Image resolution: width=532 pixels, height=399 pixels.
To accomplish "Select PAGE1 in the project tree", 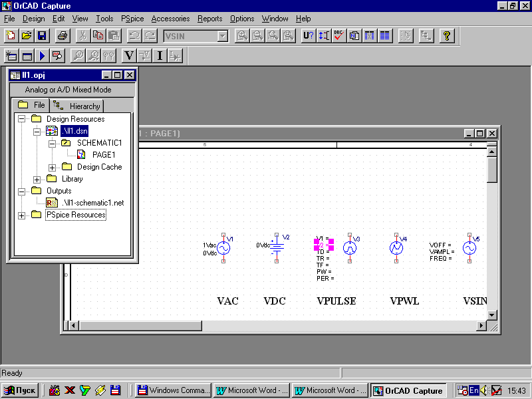I will tap(104, 155).
